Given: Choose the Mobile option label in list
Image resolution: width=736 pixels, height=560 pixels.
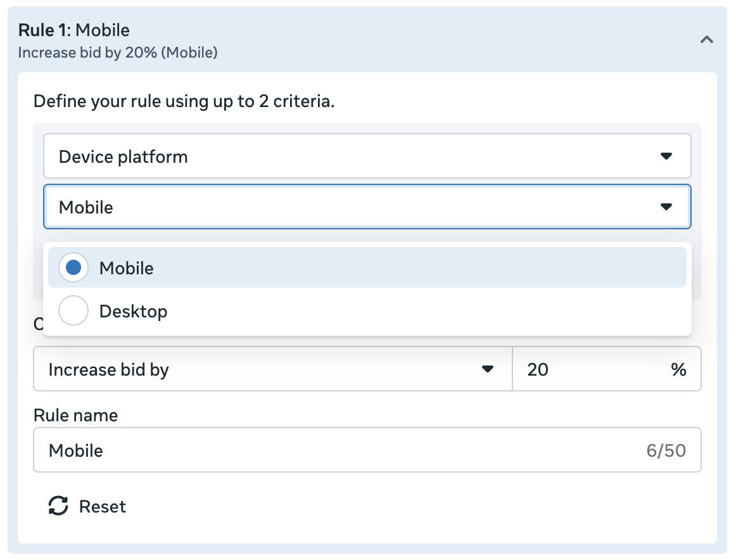Looking at the screenshot, I should coord(126,268).
